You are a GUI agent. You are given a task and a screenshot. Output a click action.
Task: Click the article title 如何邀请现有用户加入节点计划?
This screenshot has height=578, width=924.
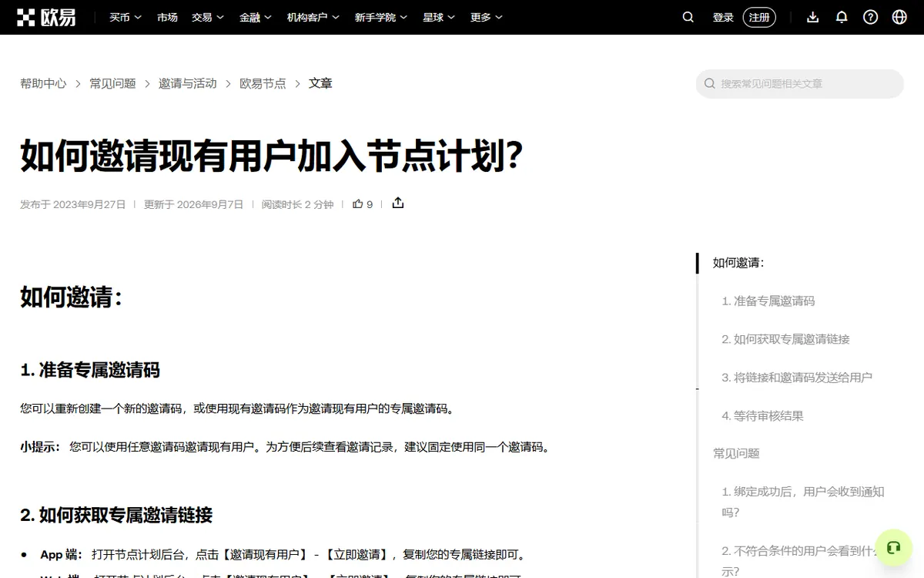(272, 155)
